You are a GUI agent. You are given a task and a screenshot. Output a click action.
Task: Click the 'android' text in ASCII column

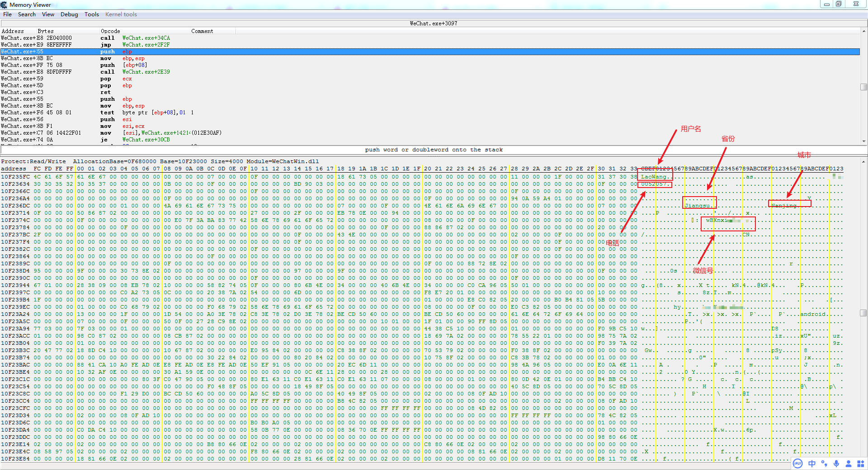(x=813, y=314)
